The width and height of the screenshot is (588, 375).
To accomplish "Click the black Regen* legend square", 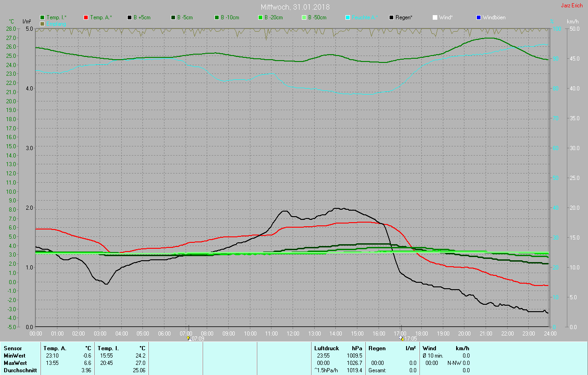I will [392, 17].
